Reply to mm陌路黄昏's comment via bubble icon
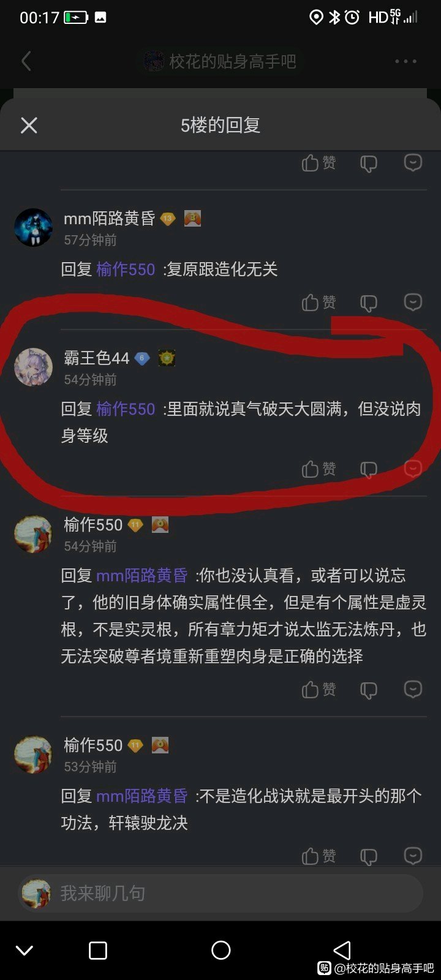 [x=413, y=301]
